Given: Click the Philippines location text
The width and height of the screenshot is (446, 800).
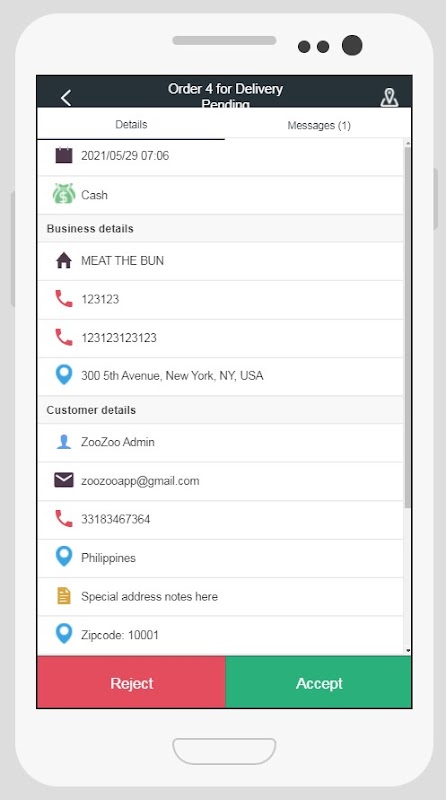Looking at the screenshot, I should coord(108,558).
